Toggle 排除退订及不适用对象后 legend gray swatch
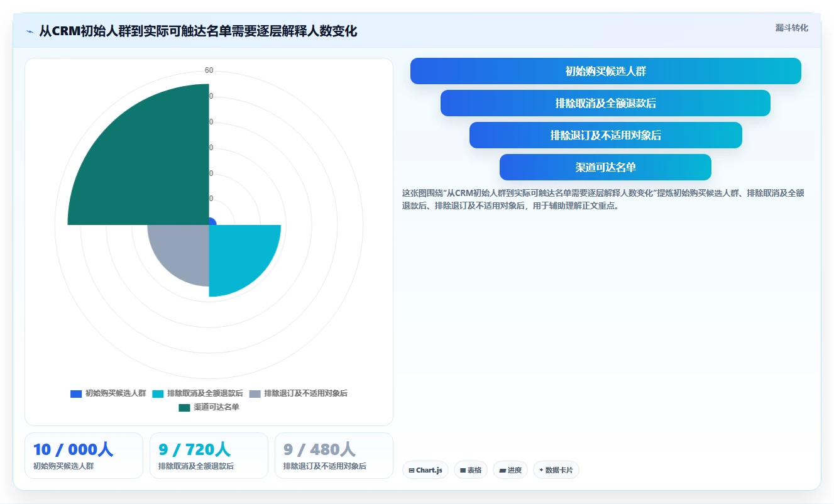This screenshot has height=504, width=834. pyautogui.click(x=255, y=393)
